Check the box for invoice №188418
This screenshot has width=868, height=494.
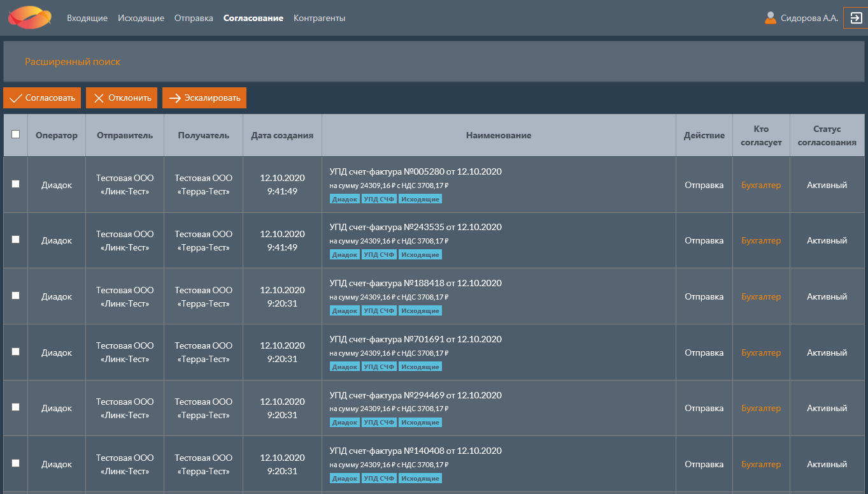(x=16, y=296)
